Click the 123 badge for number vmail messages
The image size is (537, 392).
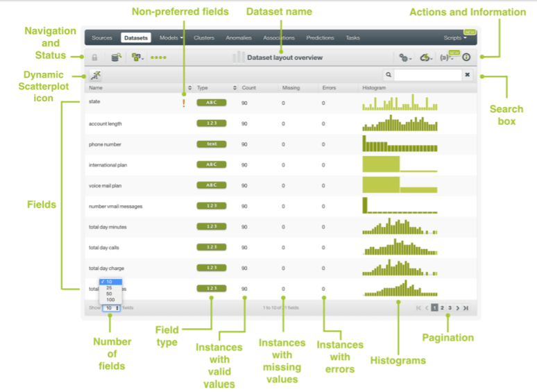click(x=212, y=205)
